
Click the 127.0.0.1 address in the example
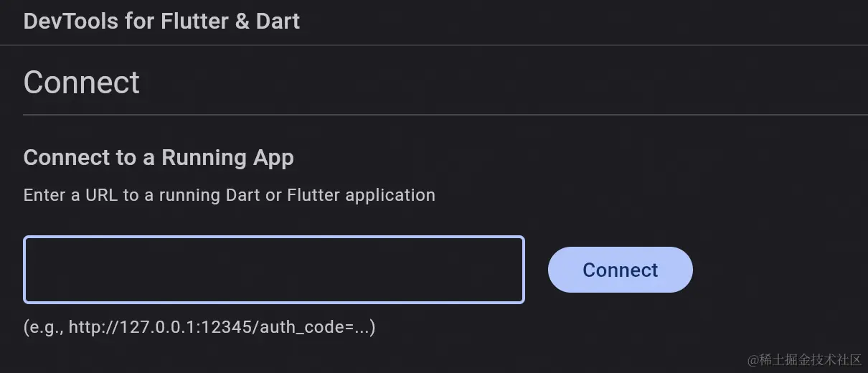tap(152, 327)
